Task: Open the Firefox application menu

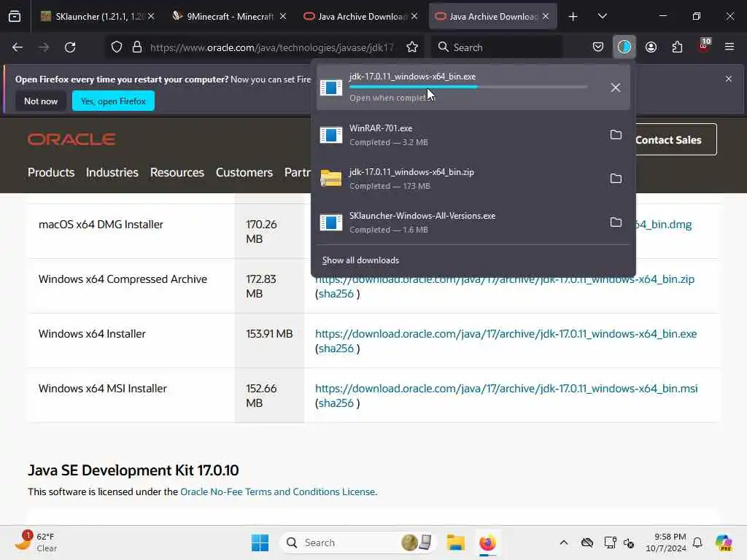Action: click(x=729, y=47)
